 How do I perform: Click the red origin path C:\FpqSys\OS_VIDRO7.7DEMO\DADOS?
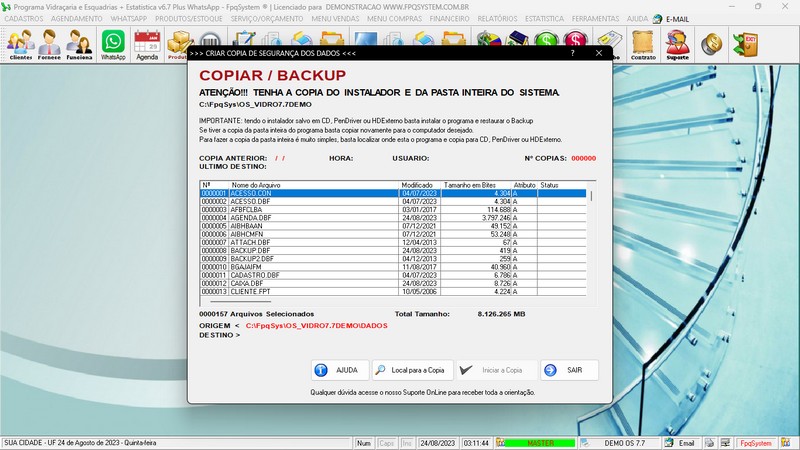[x=316, y=326]
